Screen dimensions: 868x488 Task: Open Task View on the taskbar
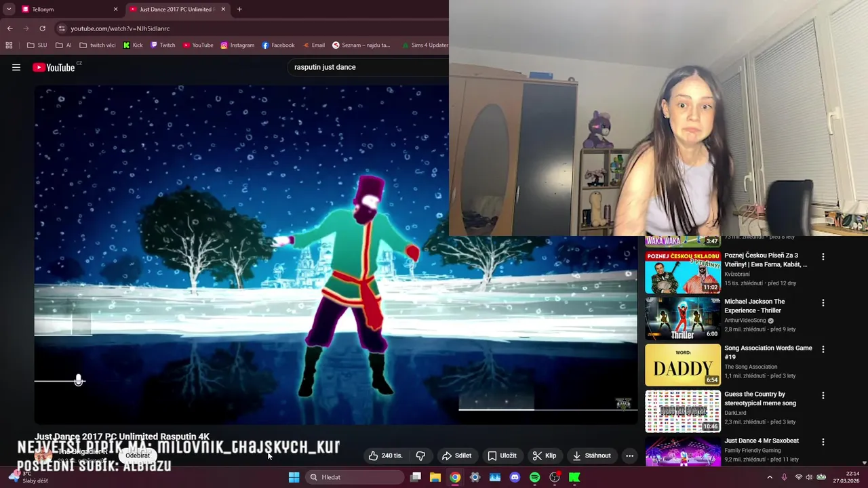(416, 477)
